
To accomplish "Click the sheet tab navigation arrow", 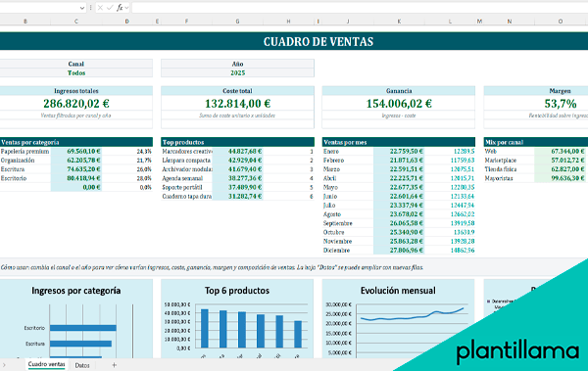I will (4, 365).
